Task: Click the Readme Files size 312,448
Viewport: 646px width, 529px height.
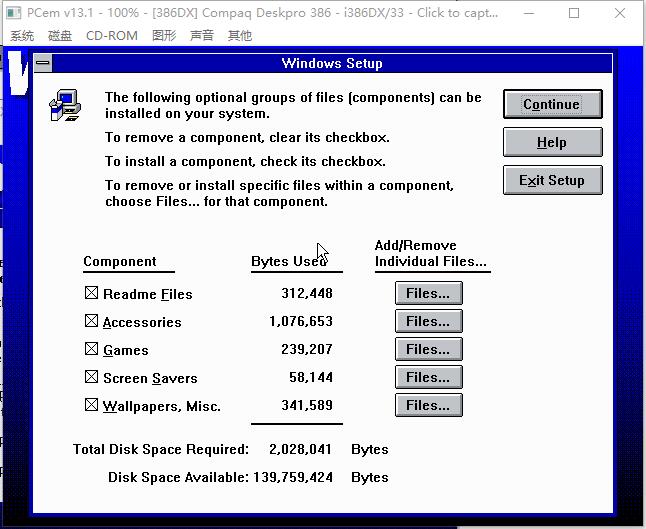Action: [x=307, y=293]
